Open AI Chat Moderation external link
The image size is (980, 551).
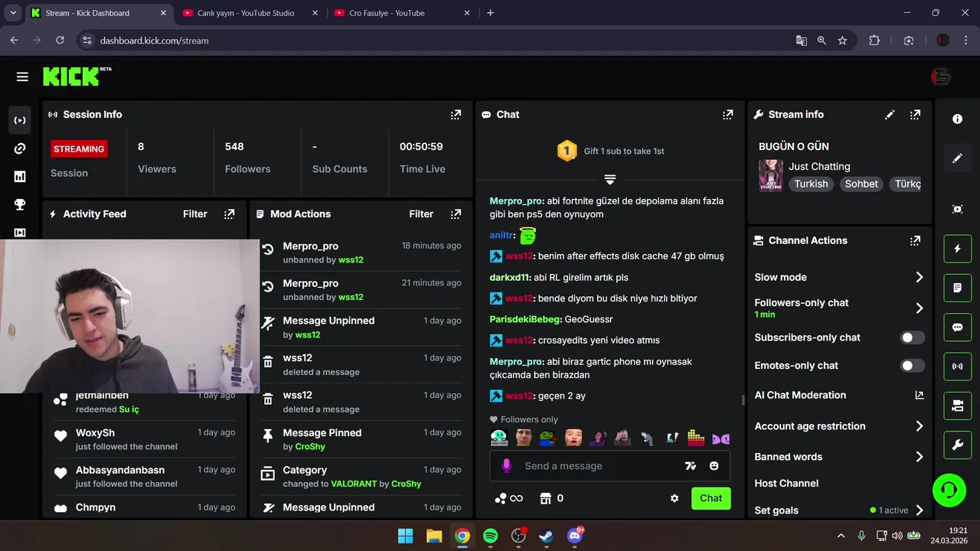(x=920, y=395)
